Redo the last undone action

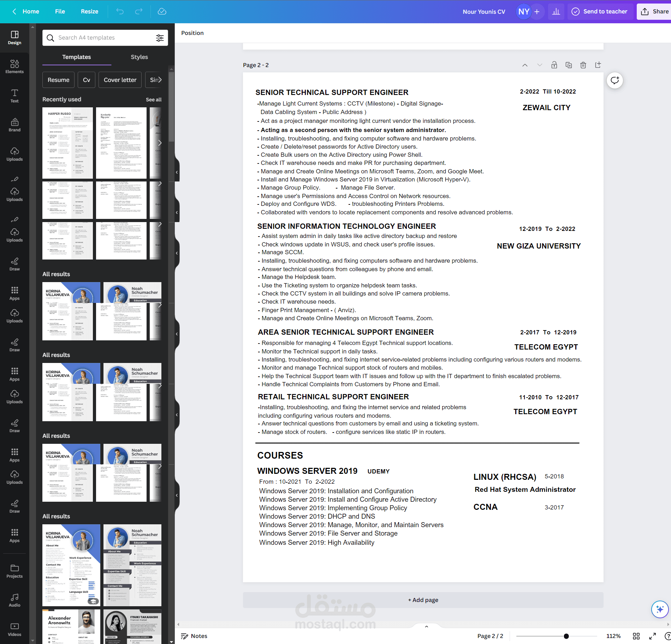(139, 12)
